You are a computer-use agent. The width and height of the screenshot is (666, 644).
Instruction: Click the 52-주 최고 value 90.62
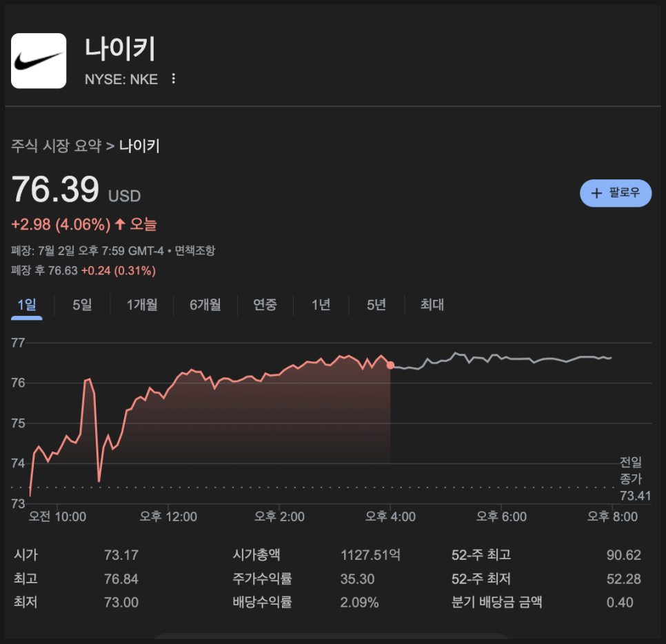(623, 555)
